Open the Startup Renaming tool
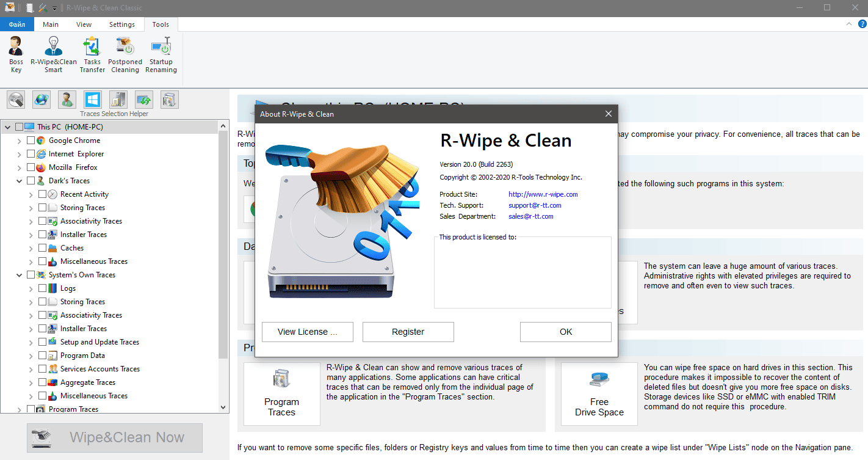Image resolution: width=868 pixels, height=460 pixels. tap(161, 54)
